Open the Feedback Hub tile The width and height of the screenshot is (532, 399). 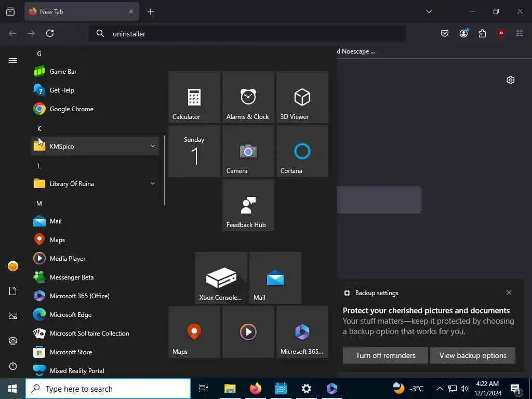248,205
